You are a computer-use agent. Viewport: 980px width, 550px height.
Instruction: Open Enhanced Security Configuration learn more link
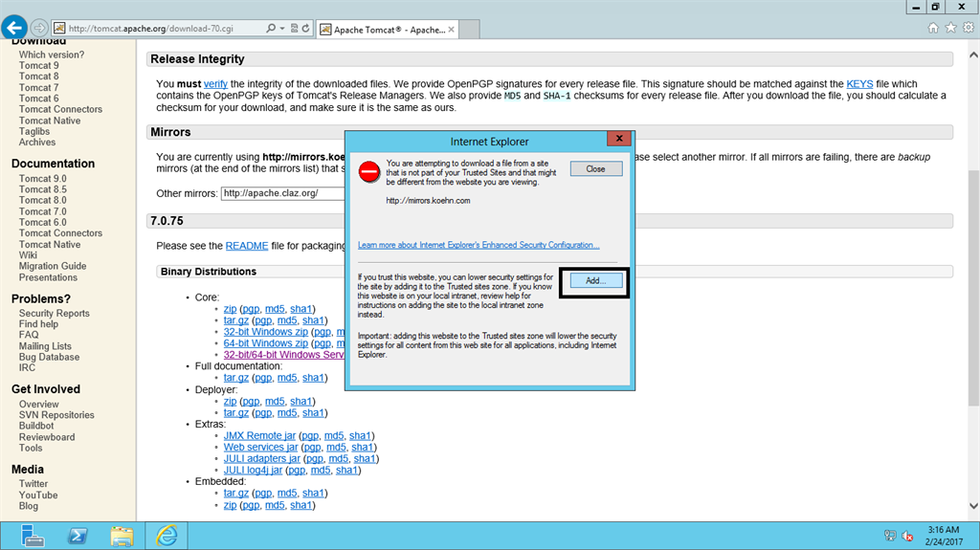point(479,245)
